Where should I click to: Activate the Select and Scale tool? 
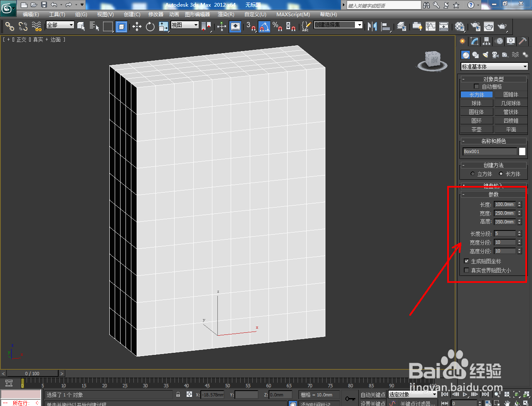[x=163, y=26]
